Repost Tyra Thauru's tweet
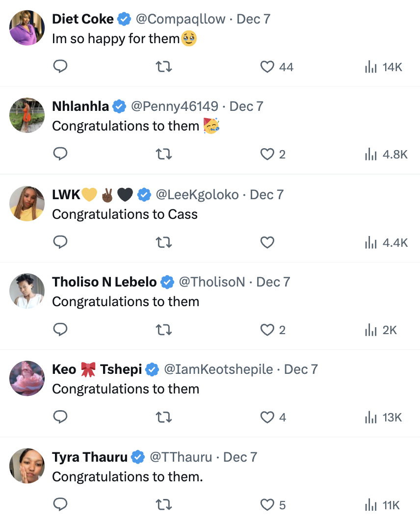Viewport: 420px width, 523px height. [163, 505]
